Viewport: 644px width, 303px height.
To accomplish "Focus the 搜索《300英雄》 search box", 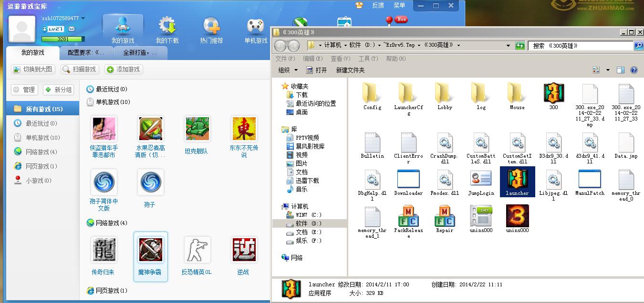I will pos(581,46).
